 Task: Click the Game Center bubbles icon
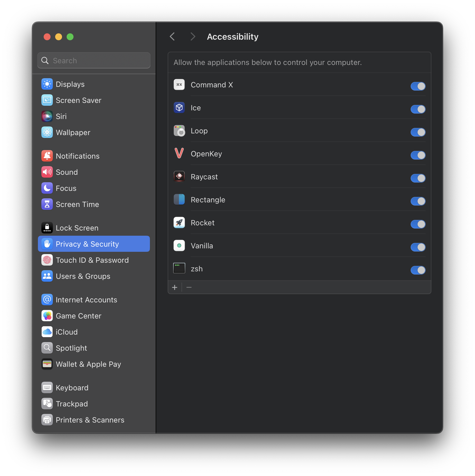point(47,316)
